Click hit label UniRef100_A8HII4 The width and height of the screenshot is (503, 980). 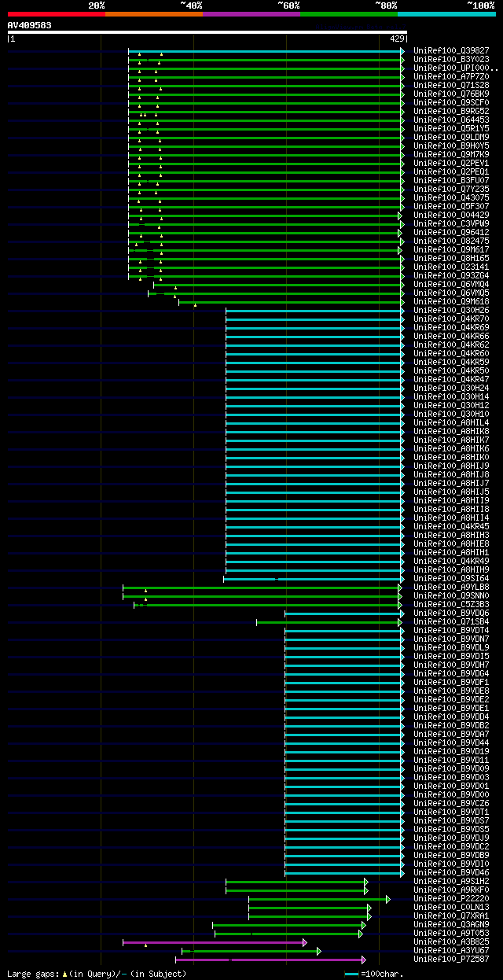pyautogui.click(x=451, y=518)
